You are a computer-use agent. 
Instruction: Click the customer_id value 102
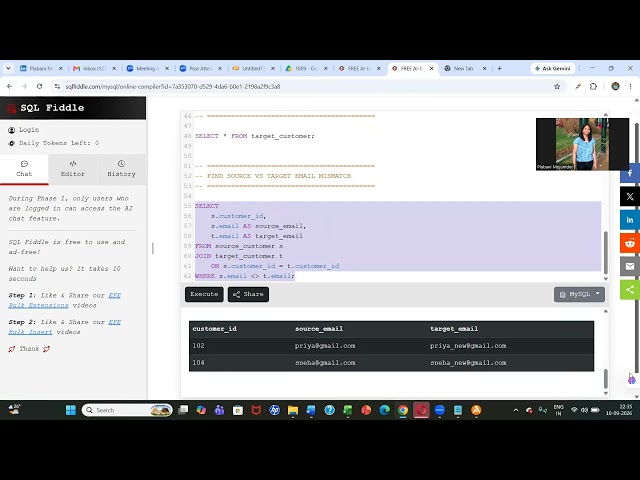(x=198, y=346)
